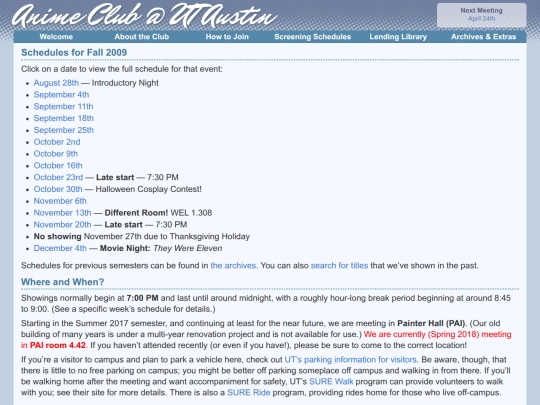Viewport: 540px width, 405px height.
Task: View October 30th Halloween Cosplay Contest schedule
Action: (x=58, y=189)
